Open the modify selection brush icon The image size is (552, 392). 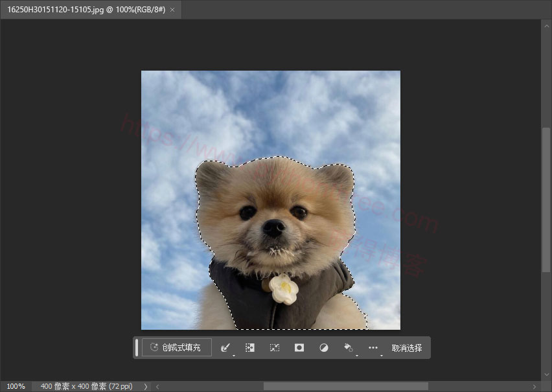pyautogui.click(x=225, y=348)
